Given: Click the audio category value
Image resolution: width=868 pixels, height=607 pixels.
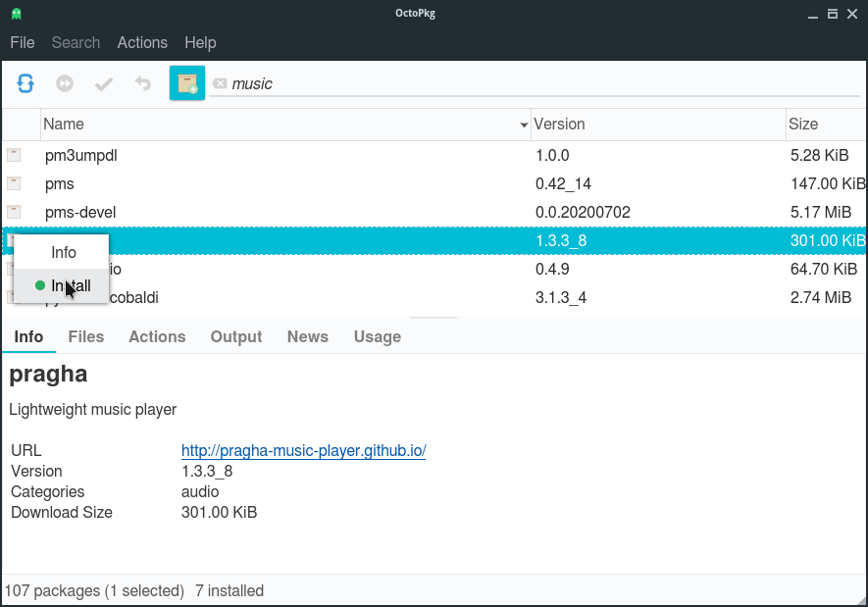Looking at the screenshot, I should (200, 492).
